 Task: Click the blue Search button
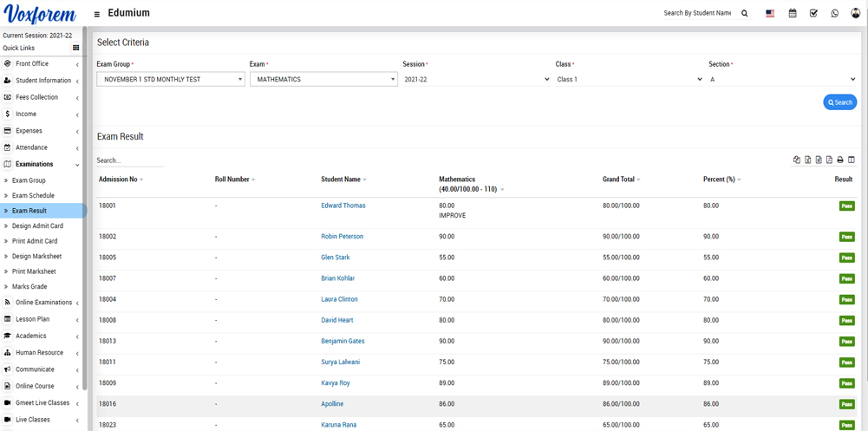click(x=839, y=102)
